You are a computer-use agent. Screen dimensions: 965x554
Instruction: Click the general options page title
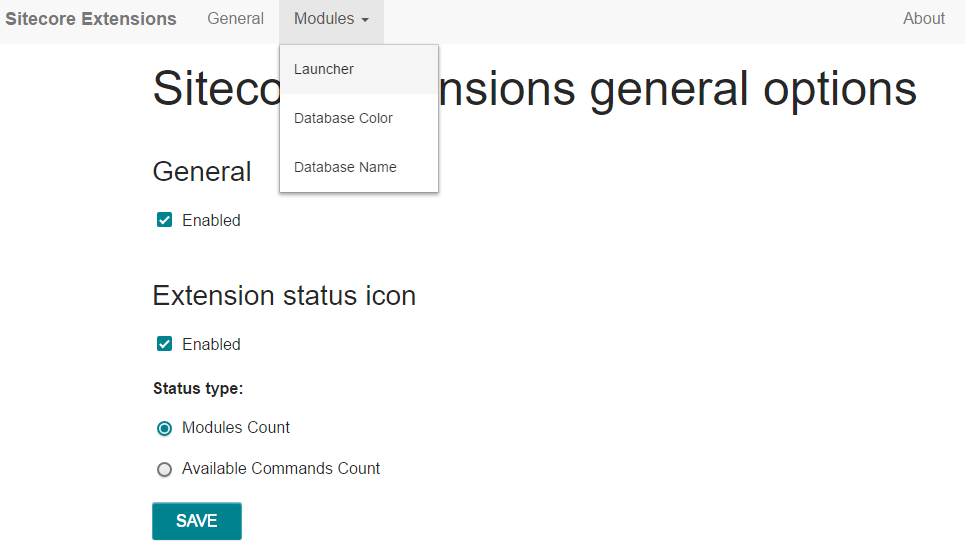(534, 89)
